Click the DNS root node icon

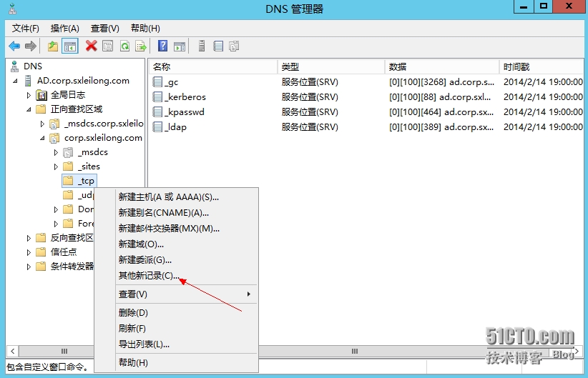coord(14,66)
